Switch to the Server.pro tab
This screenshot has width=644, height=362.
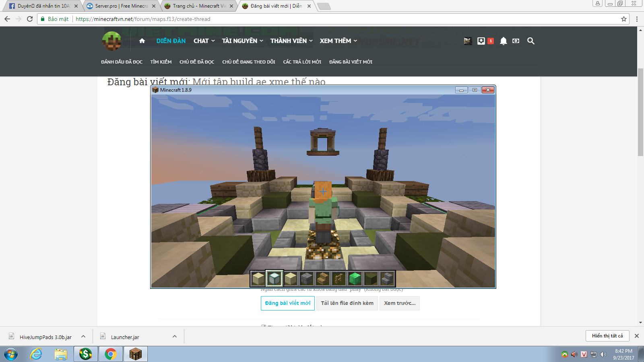pyautogui.click(x=121, y=6)
